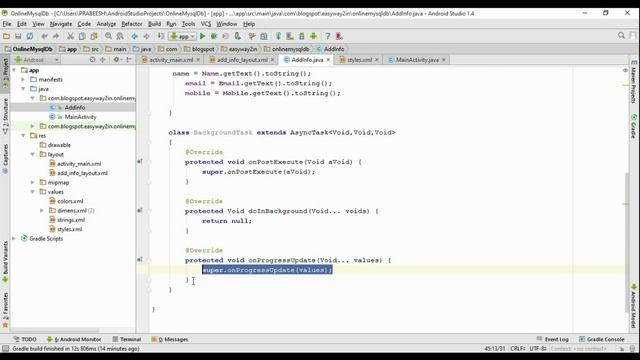Image resolution: width=640 pixels, height=360 pixels.
Task: Open the SDK Manager icon
Action: (x=302, y=36)
